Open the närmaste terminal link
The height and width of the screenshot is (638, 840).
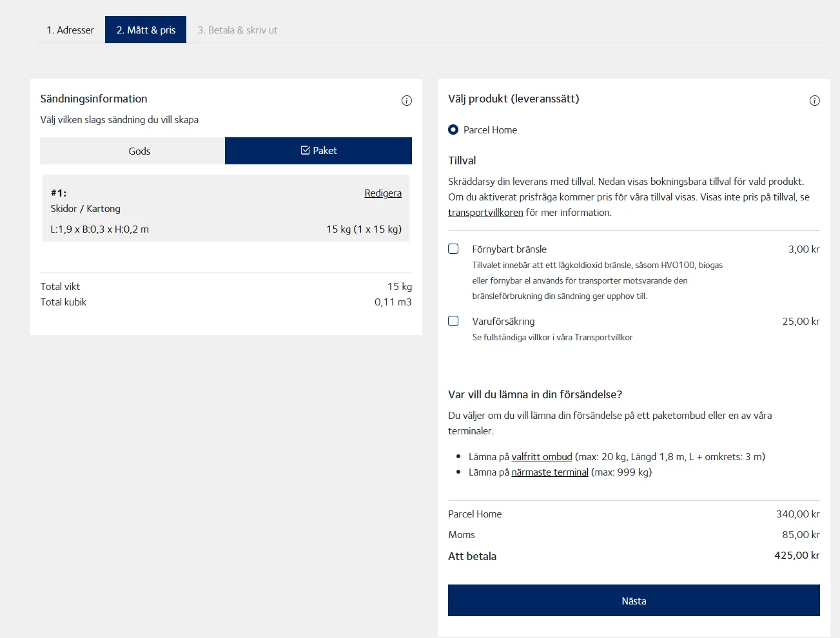pos(550,472)
